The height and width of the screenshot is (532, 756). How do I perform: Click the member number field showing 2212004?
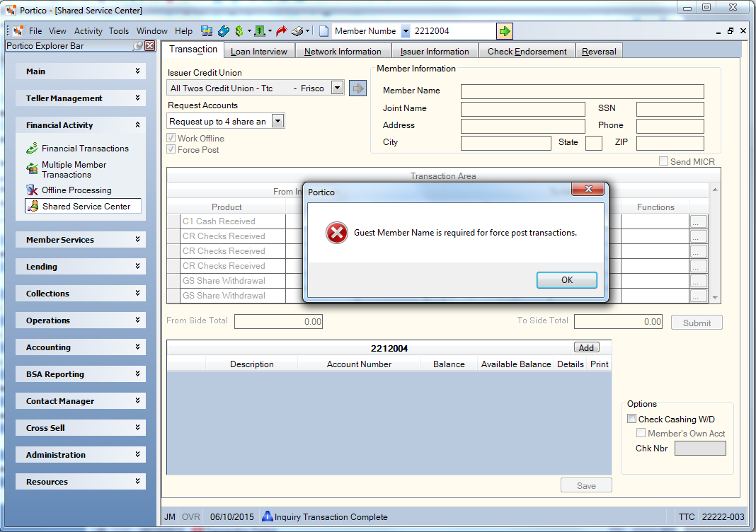tap(453, 31)
